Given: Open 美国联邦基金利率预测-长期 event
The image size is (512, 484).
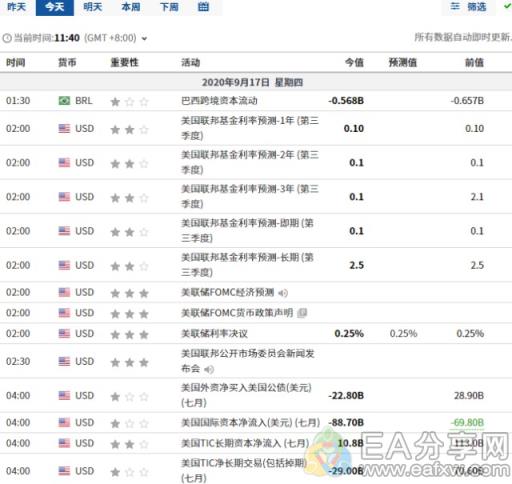Looking at the screenshot, I should [247, 265].
